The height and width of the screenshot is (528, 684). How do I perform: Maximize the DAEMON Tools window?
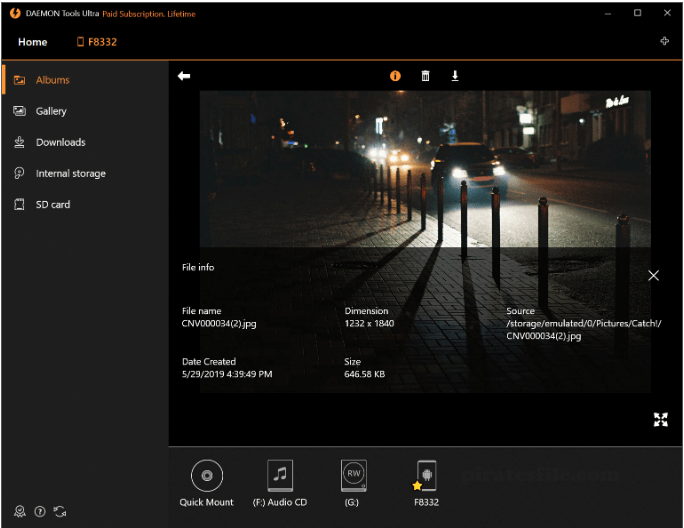coord(637,13)
